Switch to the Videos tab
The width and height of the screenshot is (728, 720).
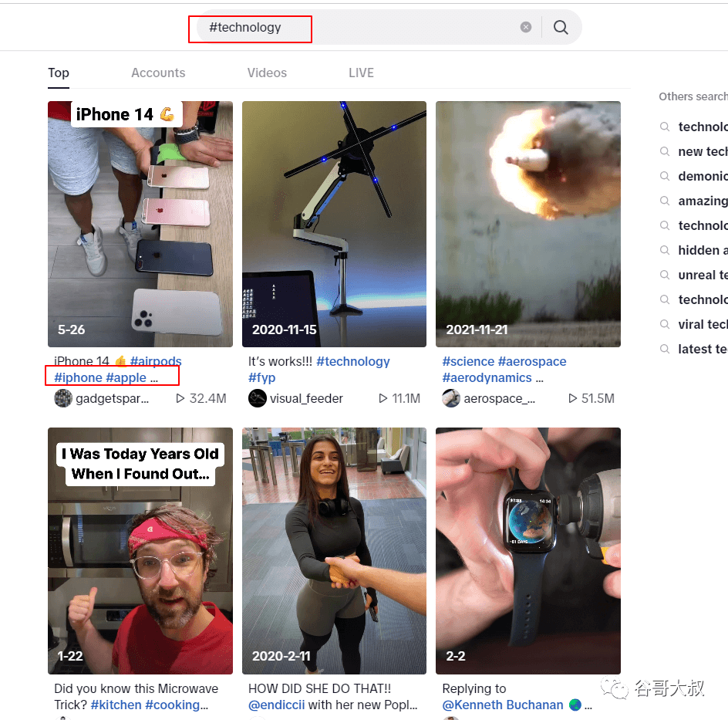coord(267,73)
